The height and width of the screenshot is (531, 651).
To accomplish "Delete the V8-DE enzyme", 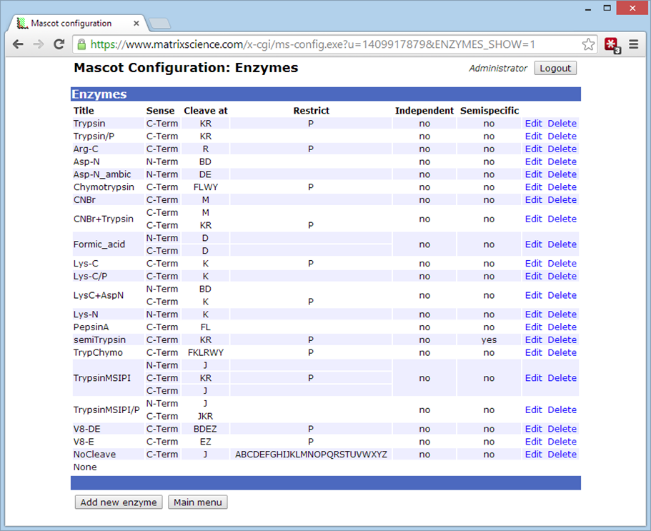I will point(562,429).
